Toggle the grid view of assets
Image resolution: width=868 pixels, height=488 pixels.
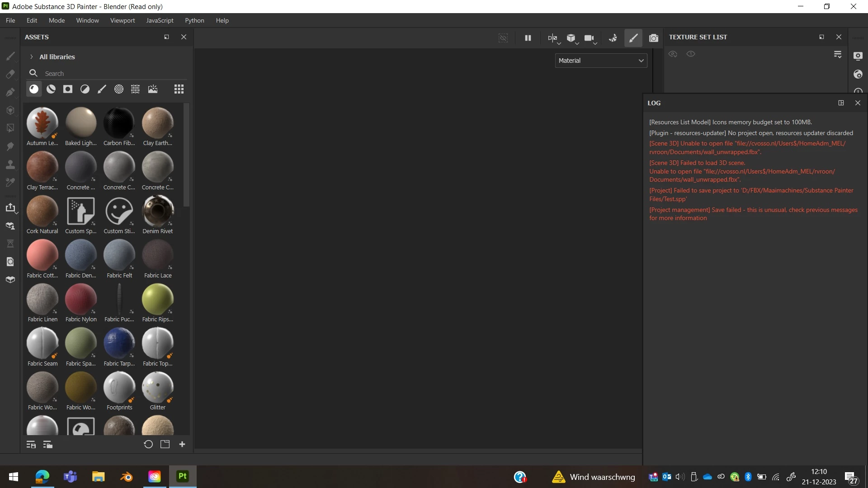tap(179, 89)
